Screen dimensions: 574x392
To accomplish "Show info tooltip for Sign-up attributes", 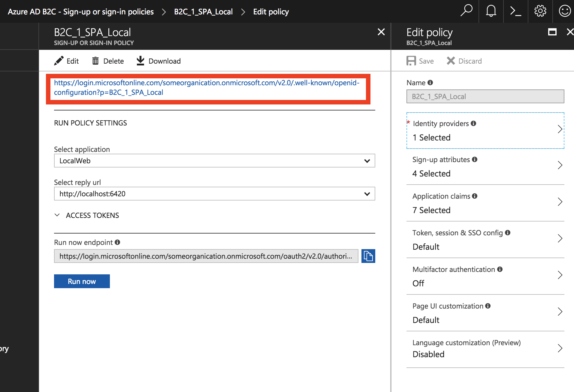I will pyautogui.click(x=475, y=159).
